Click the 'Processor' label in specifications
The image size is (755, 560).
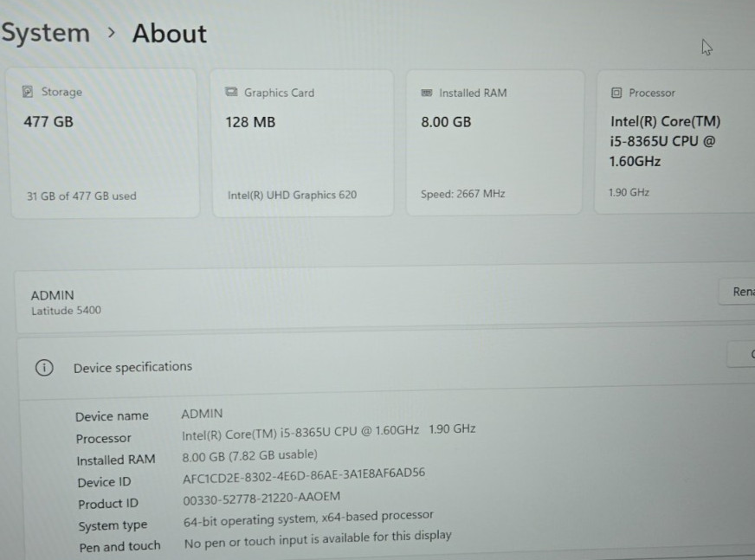pyautogui.click(x=104, y=438)
